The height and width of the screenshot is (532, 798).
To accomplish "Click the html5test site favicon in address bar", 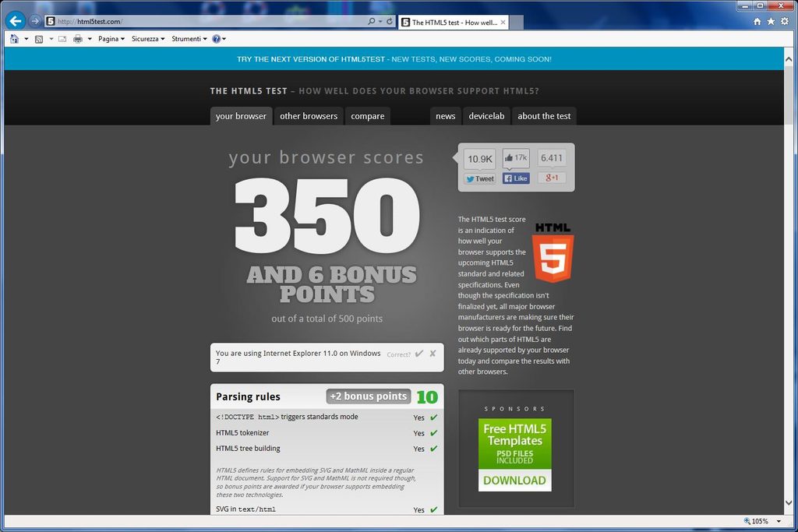I will pyautogui.click(x=50, y=21).
